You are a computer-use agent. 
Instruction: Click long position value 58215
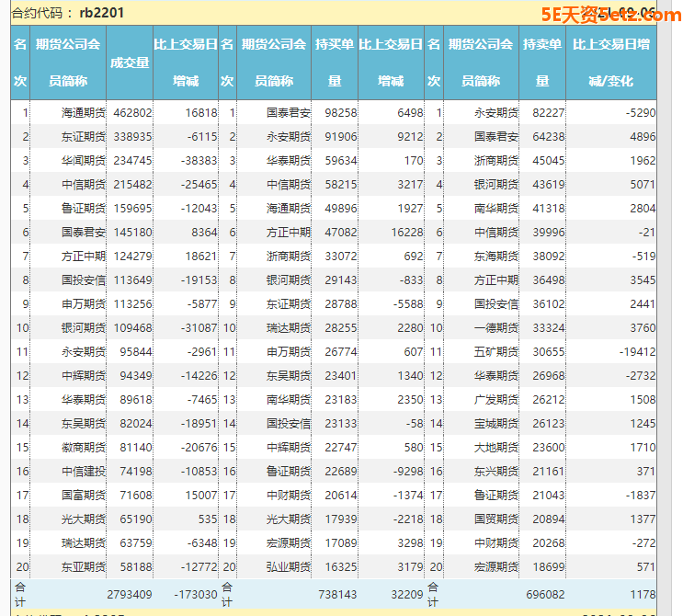coord(341,185)
